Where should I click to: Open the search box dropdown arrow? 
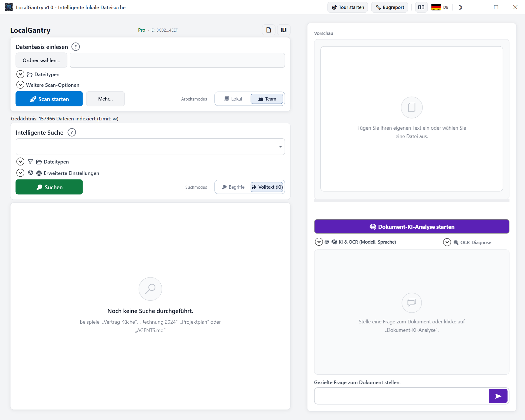click(x=280, y=147)
